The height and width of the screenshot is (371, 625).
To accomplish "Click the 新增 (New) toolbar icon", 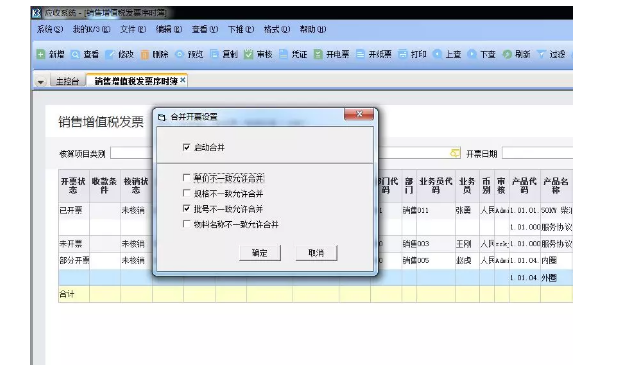I will tap(41, 54).
